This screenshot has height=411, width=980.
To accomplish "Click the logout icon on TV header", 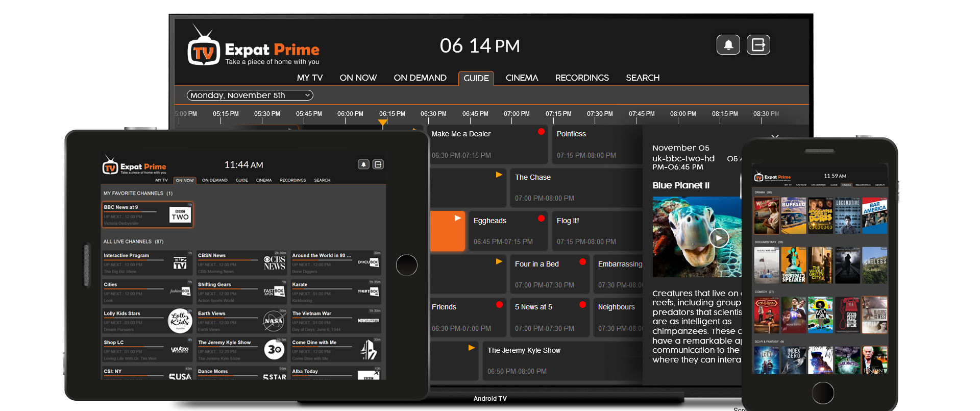I will 758,45.
